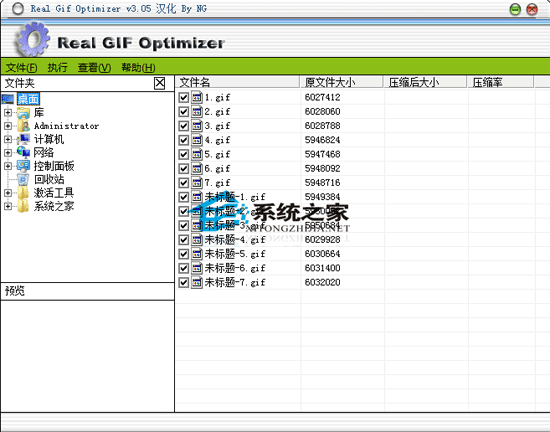The image size is (550, 432).
Task: Click the gear logo icon in the banner
Action: click(x=32, y=39)
